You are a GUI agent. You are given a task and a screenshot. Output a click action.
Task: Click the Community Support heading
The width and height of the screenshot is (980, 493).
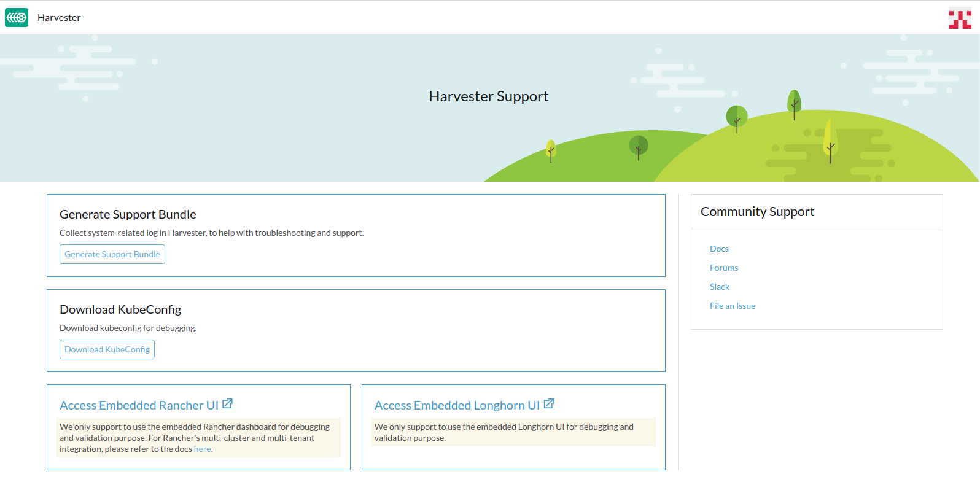coord(757,212)
